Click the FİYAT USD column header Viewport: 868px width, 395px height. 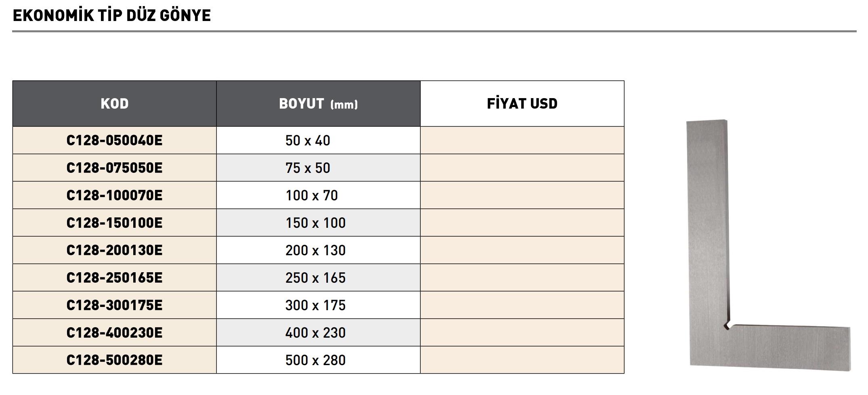522,104
